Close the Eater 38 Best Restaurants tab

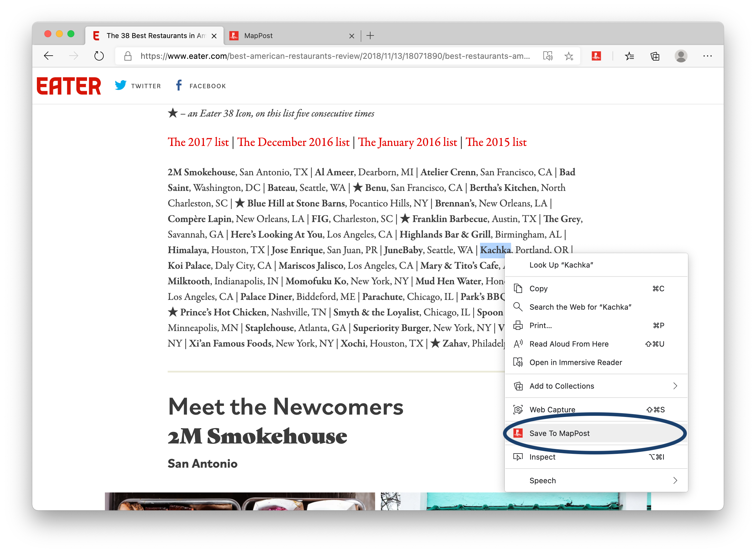click(214, 36)
